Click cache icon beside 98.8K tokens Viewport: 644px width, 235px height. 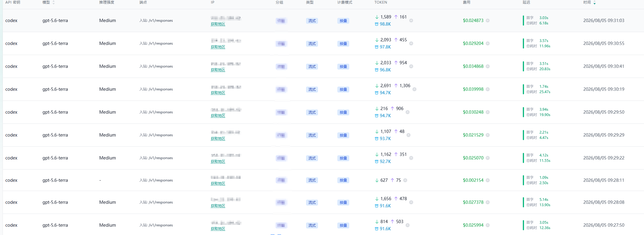377,24
